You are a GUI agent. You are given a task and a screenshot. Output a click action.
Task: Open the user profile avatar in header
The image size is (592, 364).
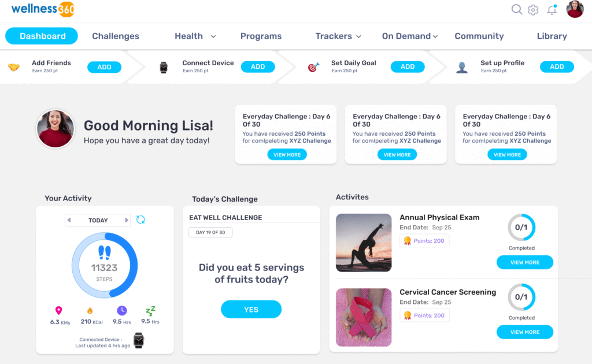[575, 9]
